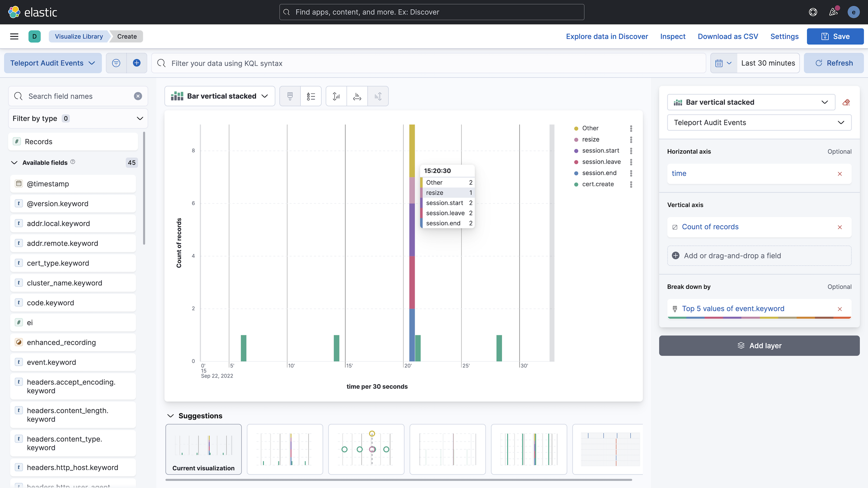The height and width of the screenshot is (488, 868).
Task: Open the left axis settings icon
Action: (x=336, y=96)
